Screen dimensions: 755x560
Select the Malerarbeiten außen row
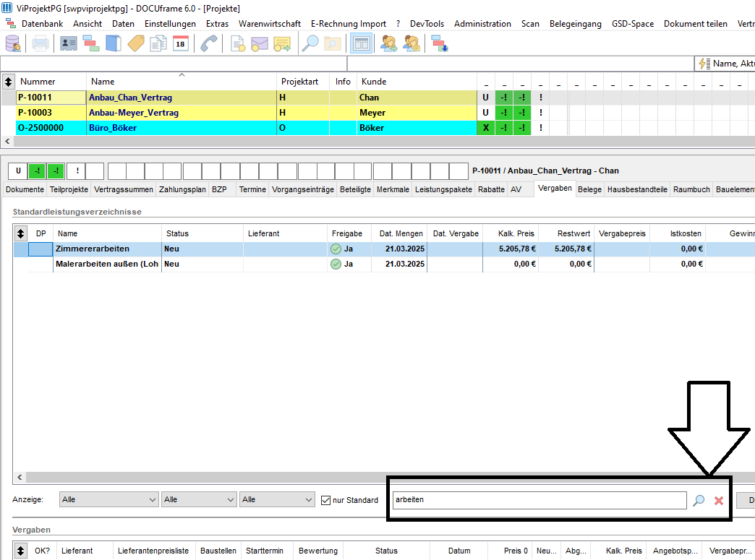pyautogui.click(x=384, y=264)
